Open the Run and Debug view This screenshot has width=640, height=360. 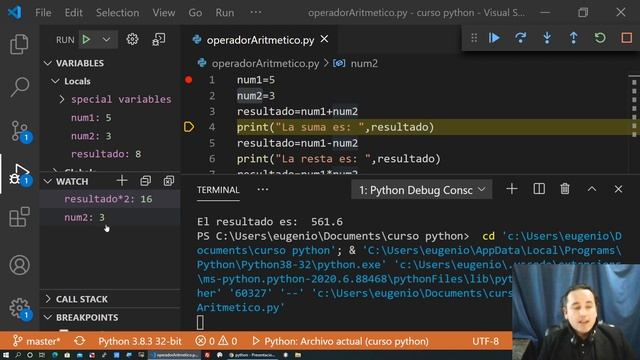click(x=19, y=175)
